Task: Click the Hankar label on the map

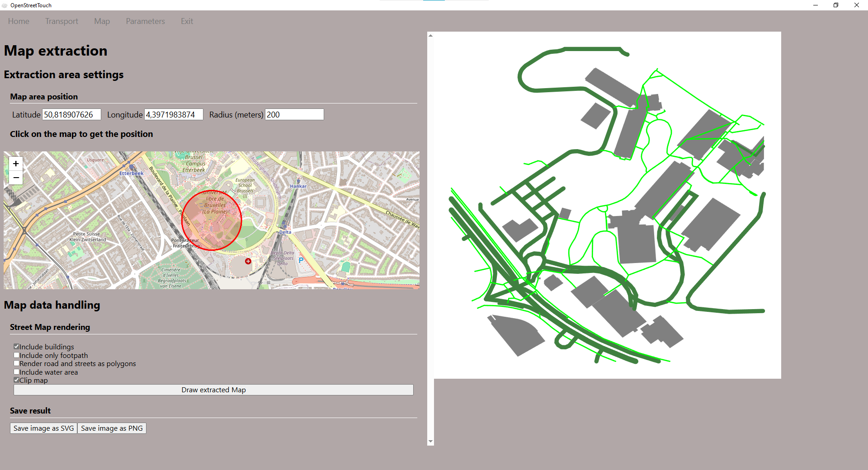Action: 298,186
